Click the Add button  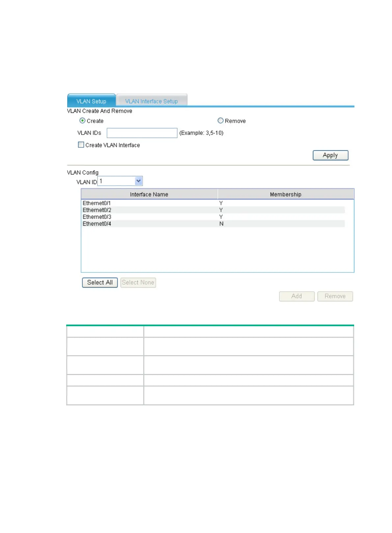(x=297, y=296)
